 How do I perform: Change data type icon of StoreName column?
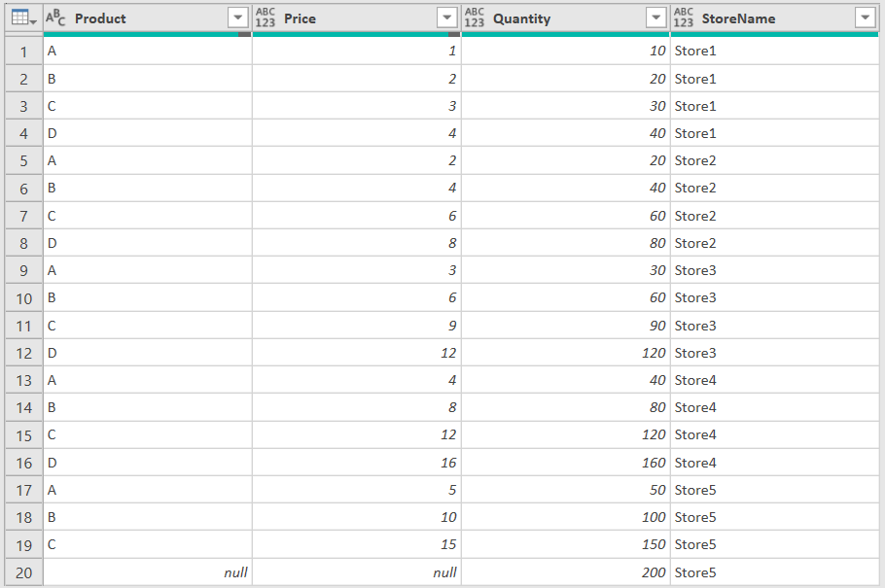683,18
